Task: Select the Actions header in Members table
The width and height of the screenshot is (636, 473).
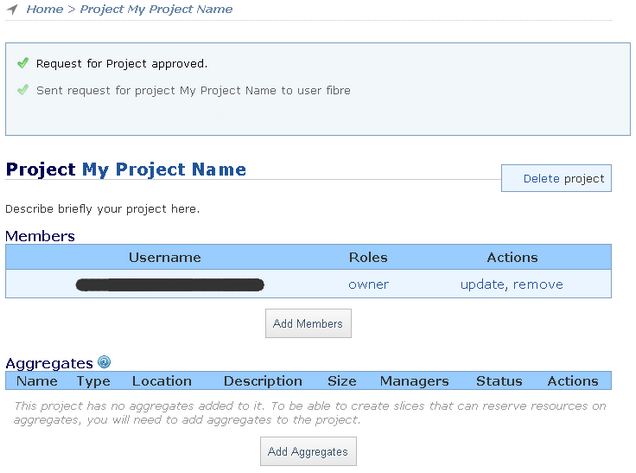Action: coord(512,257)
